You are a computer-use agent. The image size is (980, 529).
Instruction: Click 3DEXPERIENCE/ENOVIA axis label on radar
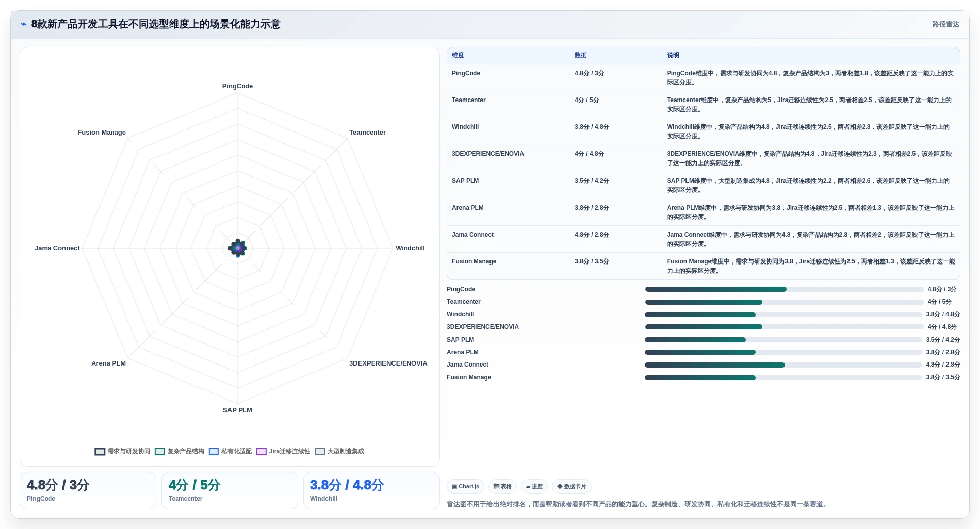coord(388,363)
